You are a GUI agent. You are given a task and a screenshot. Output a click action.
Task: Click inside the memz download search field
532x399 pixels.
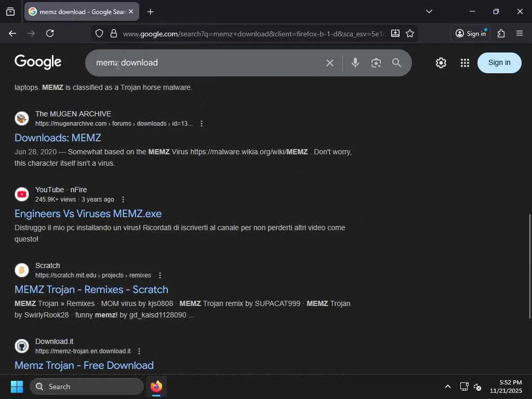click(207, 63)
